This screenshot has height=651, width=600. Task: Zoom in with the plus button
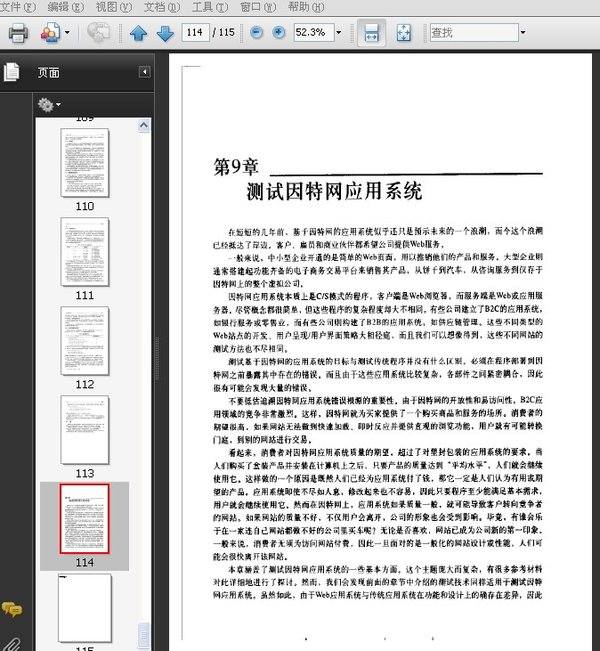pos(279,32)
